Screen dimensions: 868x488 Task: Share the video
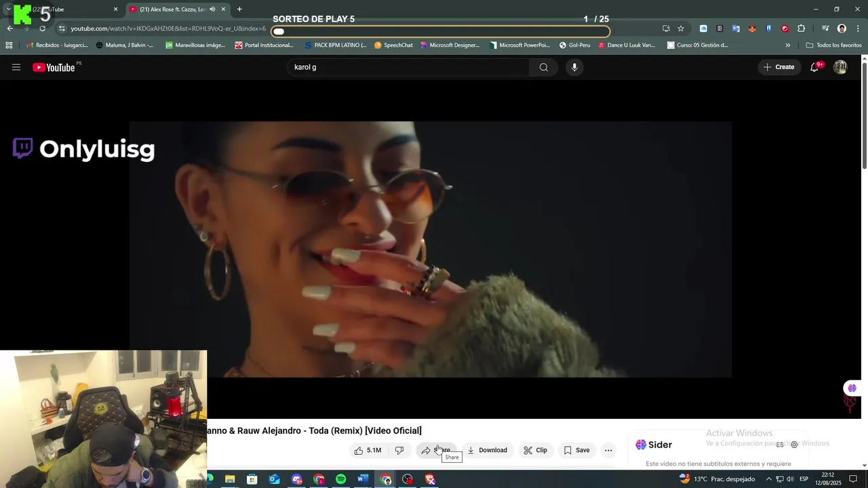coord(435,450)
